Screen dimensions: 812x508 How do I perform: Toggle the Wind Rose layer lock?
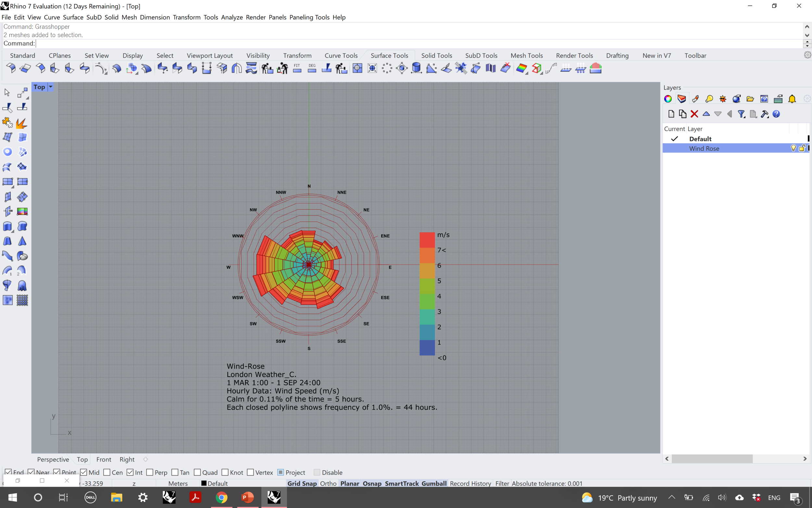[802, 148]
